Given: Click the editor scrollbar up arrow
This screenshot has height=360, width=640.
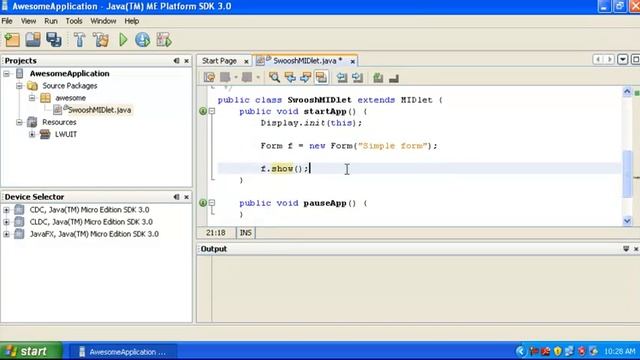Looking at the screenshot, I should (627, 92).
